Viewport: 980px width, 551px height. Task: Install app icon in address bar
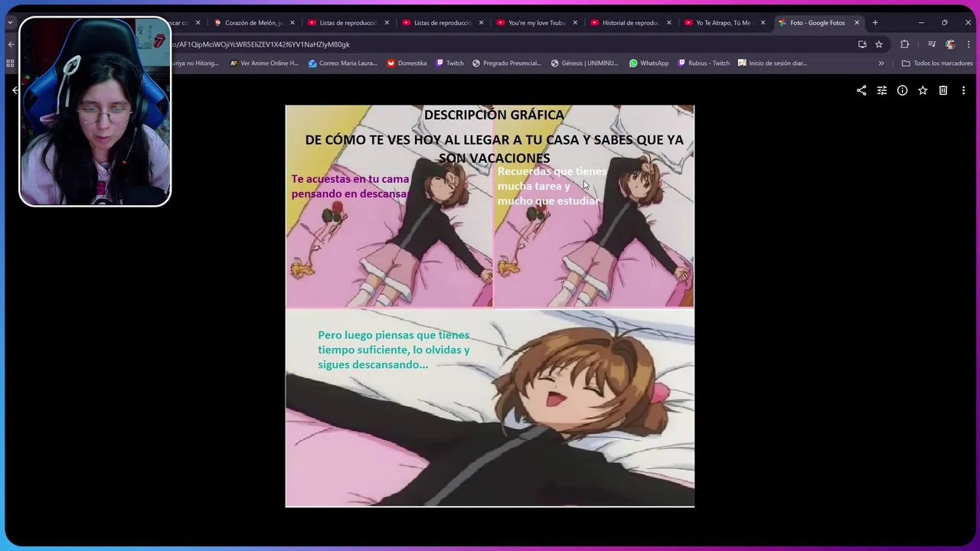[x=862, y=44]
